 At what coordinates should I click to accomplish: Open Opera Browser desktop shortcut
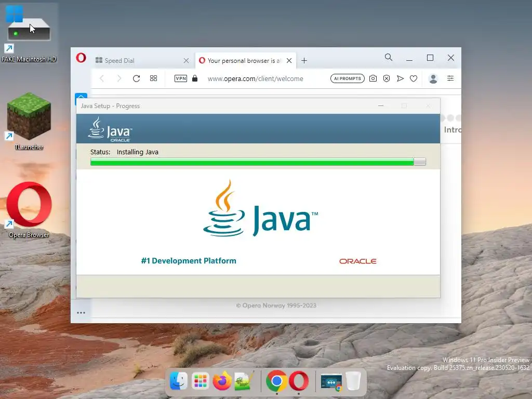(x=29, y=210)
